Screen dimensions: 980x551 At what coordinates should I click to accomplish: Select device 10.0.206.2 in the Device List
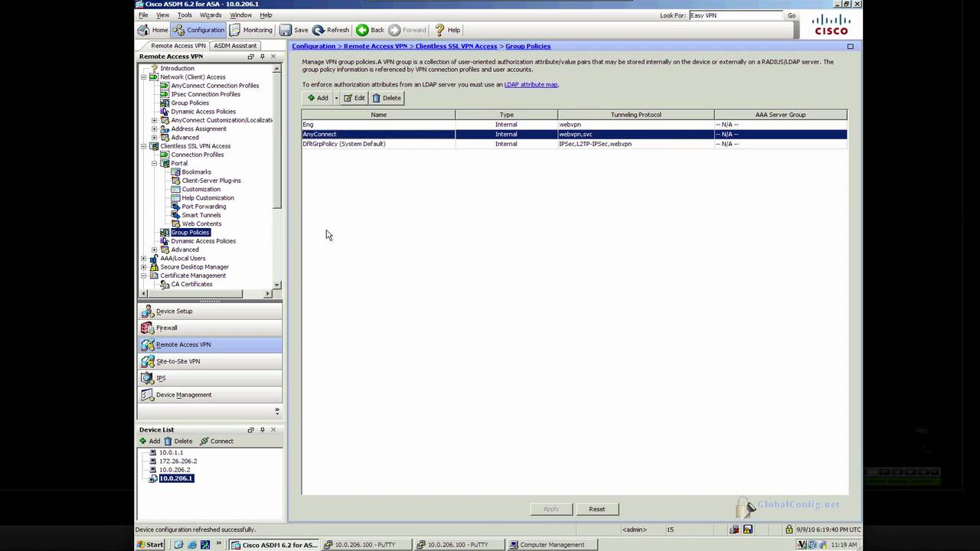coord(175,470)
